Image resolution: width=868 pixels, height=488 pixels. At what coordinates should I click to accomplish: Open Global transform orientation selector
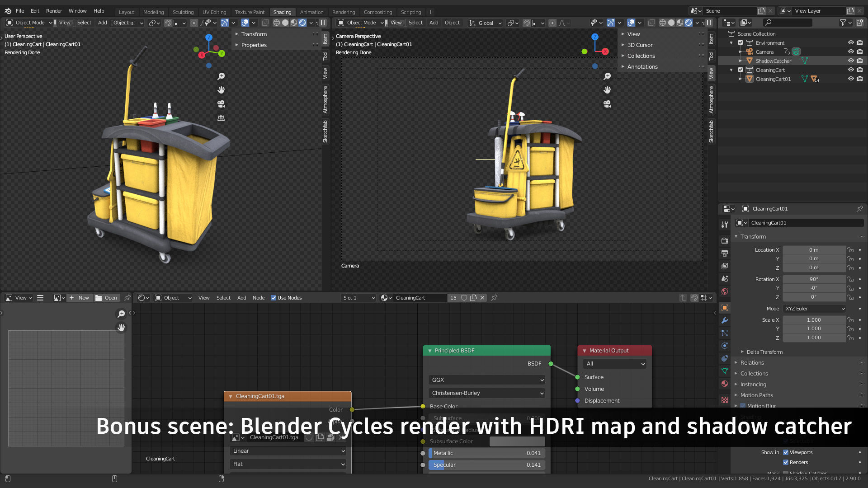pyautogui.click(x=486, y=23)
